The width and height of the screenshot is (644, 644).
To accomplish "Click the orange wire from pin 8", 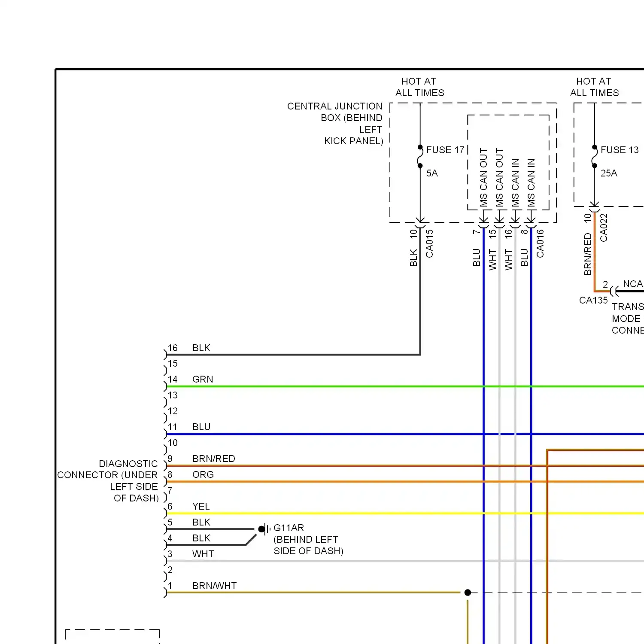I will 405,482.
